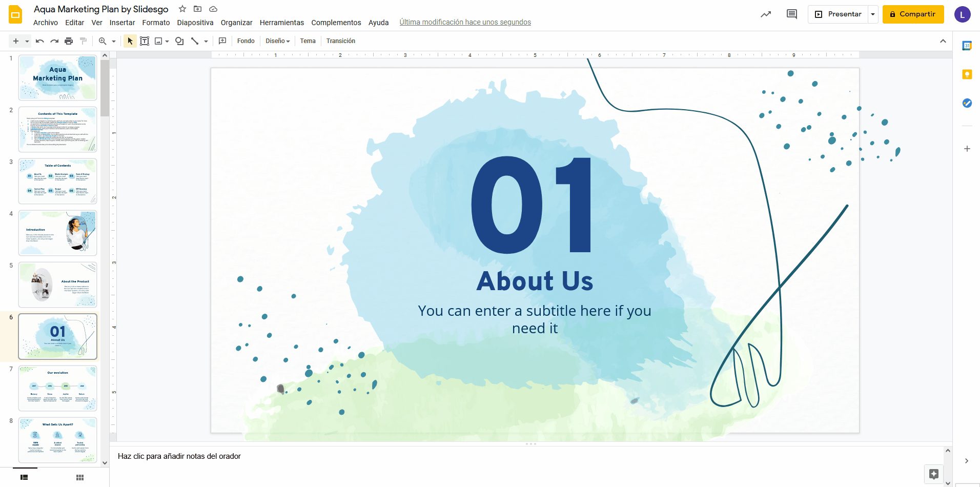This screenshot has width=980, height=487.
Task: Click the insert image tool
Action: pos(159,41)
